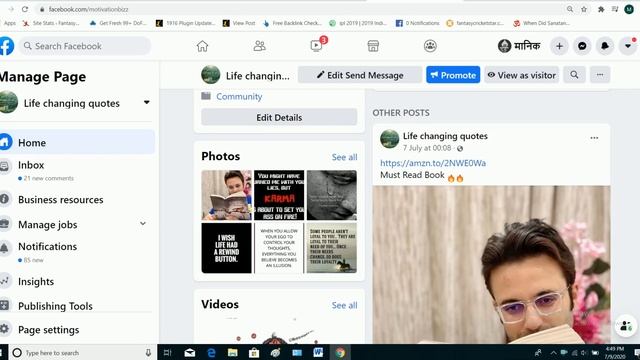Click the Facebook logo
The height and width of the screenshot is (360, 640).
tap(6, 46)
